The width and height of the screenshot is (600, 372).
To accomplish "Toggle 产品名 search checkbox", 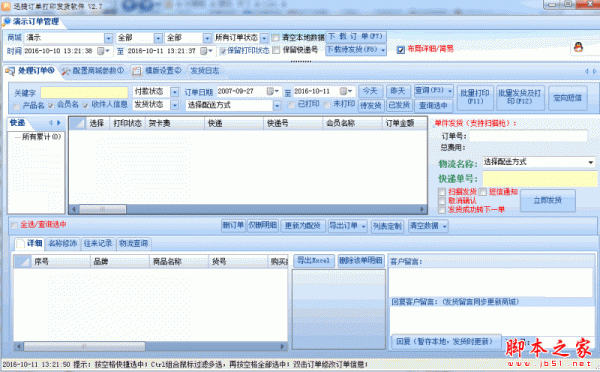I will [x=16, y=106].
